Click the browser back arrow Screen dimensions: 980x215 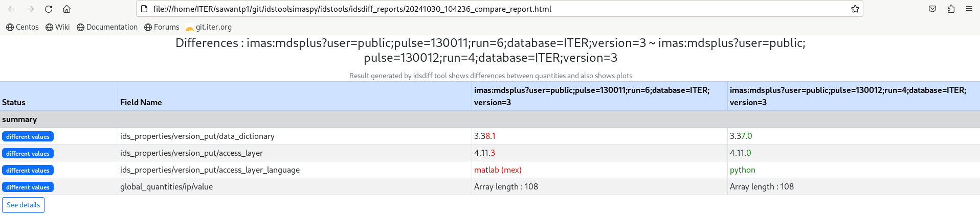coord(12,9)
